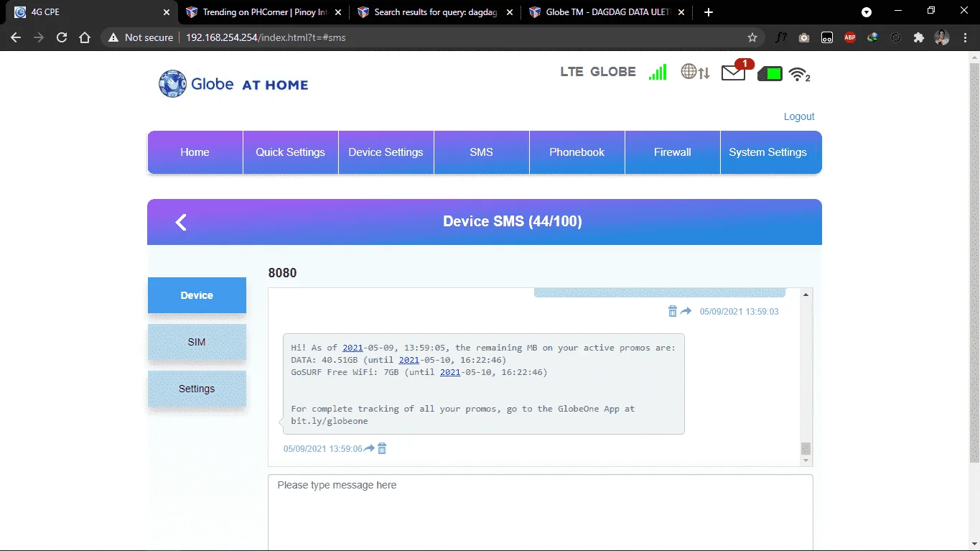
Task: Switch to the SIM sidebar tab
Action: click(197, 342)
